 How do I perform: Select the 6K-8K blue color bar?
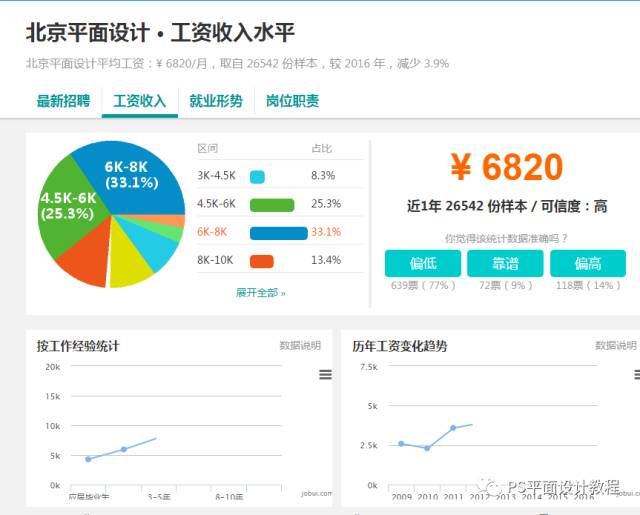279,233
